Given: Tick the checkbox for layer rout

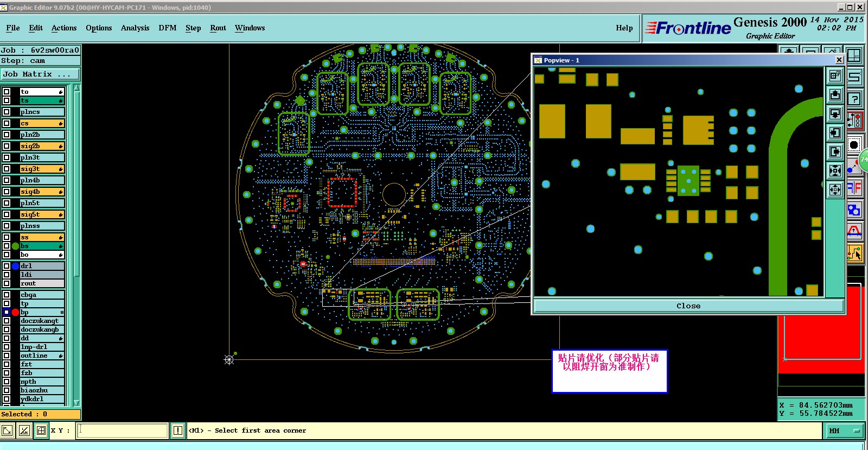Looking at the screenshot, I should pos(7,283).
